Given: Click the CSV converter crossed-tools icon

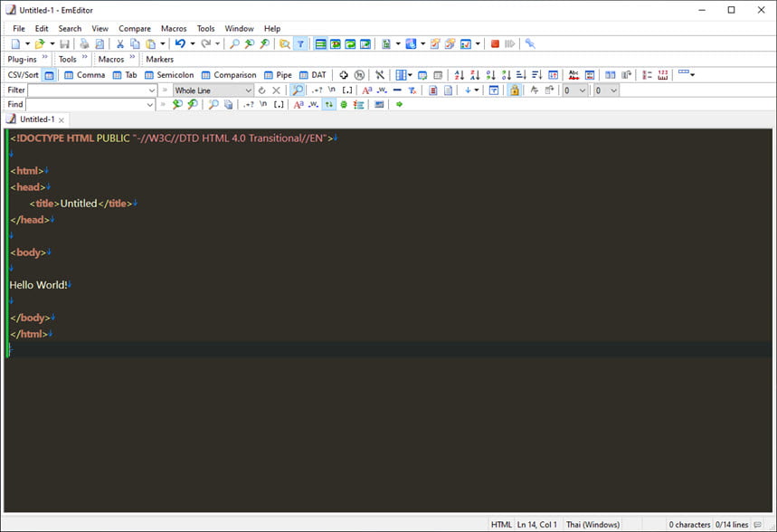Looking at the screenshot, I should [380, 75].
